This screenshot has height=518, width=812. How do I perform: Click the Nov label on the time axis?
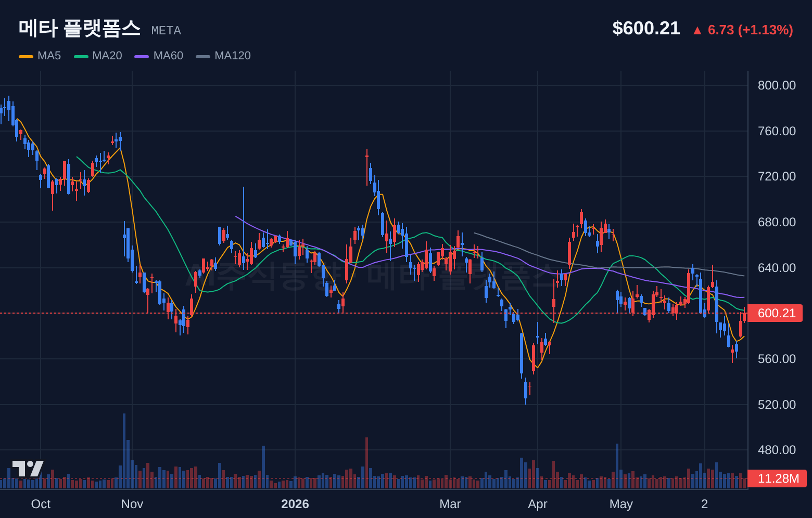132,504
